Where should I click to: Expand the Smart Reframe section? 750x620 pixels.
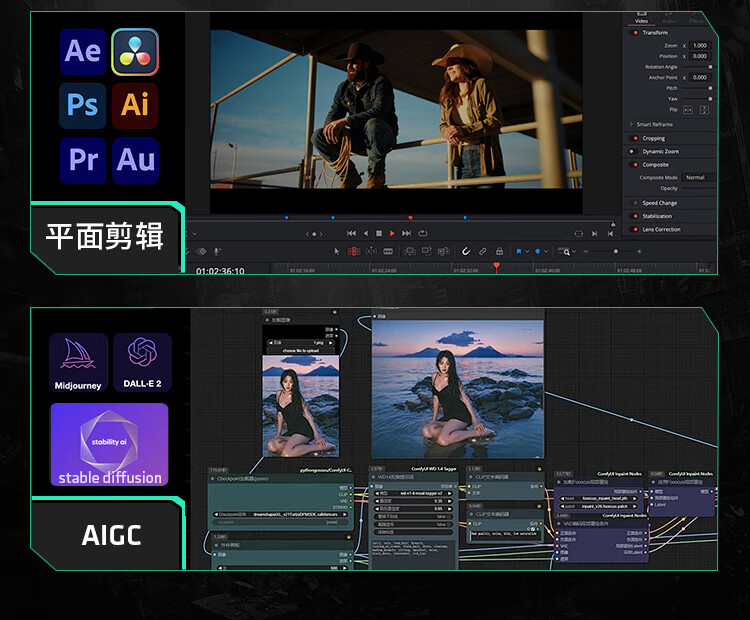click(x=632, y=124)
